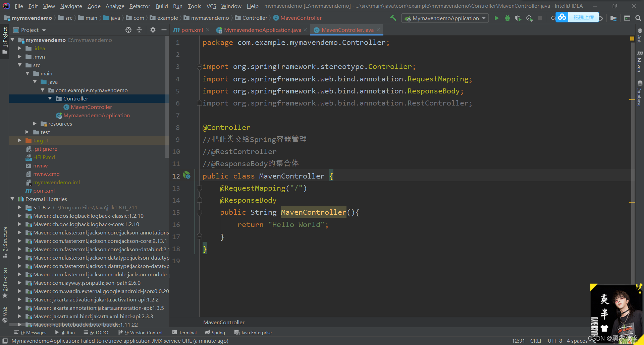Click the gray Stop square icon
The height and width of the screenshot is (345, 644).
tap(540, 18)
